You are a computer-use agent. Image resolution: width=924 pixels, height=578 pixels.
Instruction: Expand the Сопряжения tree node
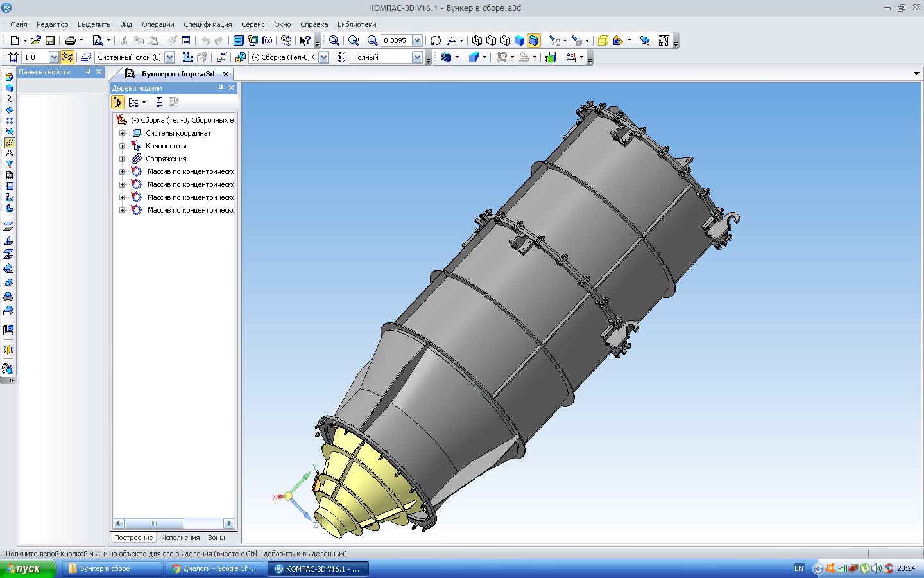tap(122, 159)
